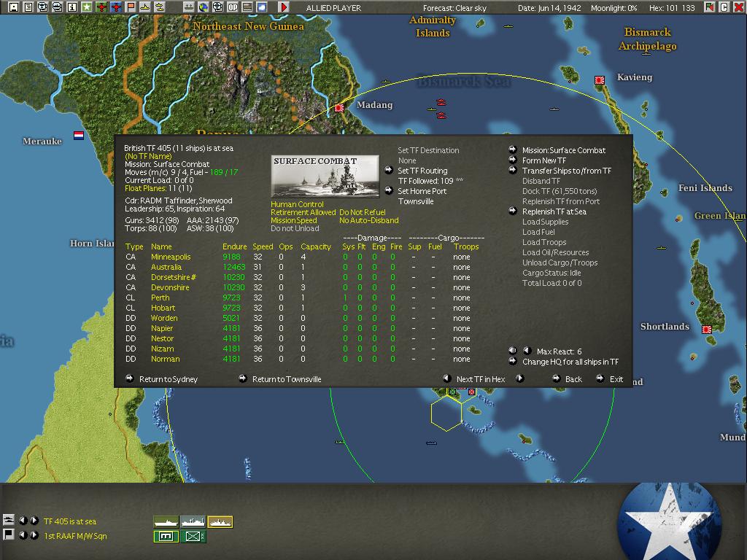Cycle to previous unit beside 1st RAAF
Image resolution: width=747 pixels, height=560 pixels.
point(23,535)
